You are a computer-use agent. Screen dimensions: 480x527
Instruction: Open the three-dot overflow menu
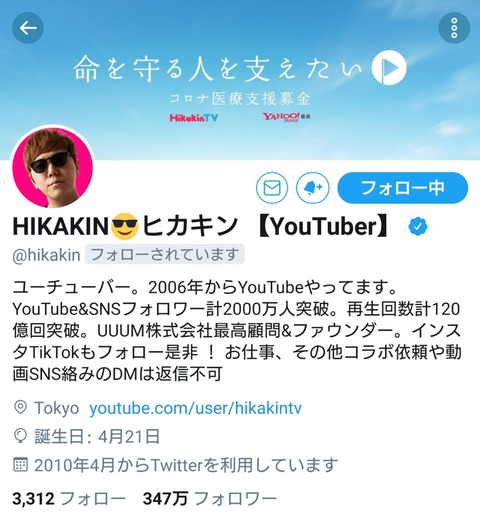[454, 28]
